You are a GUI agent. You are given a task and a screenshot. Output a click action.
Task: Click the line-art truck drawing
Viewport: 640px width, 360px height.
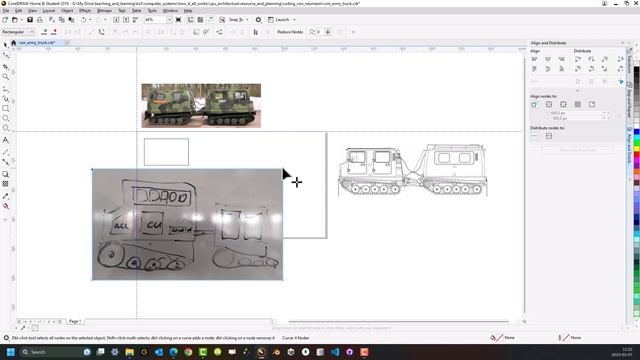point(413,170)
